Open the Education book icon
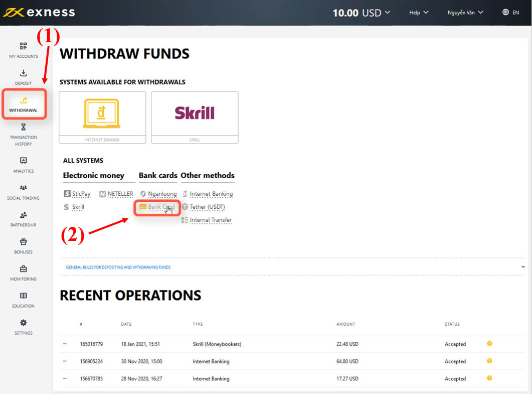 [x=24, y=296]
